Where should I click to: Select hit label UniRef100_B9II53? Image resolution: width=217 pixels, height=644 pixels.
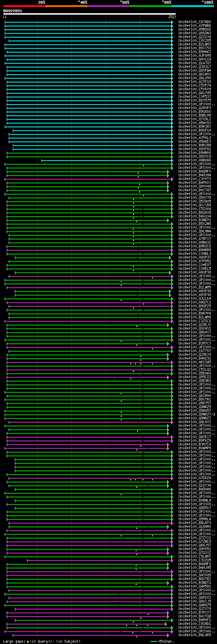click(x=195, y=48)
